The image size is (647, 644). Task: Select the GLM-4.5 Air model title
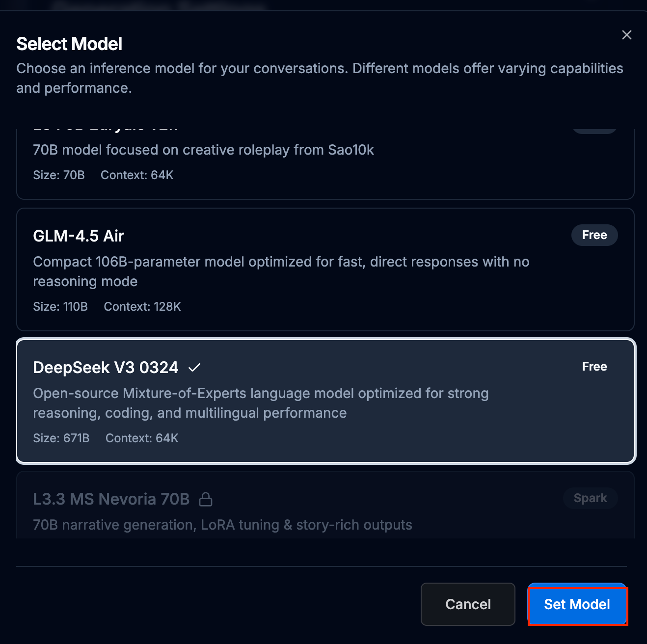79,236
